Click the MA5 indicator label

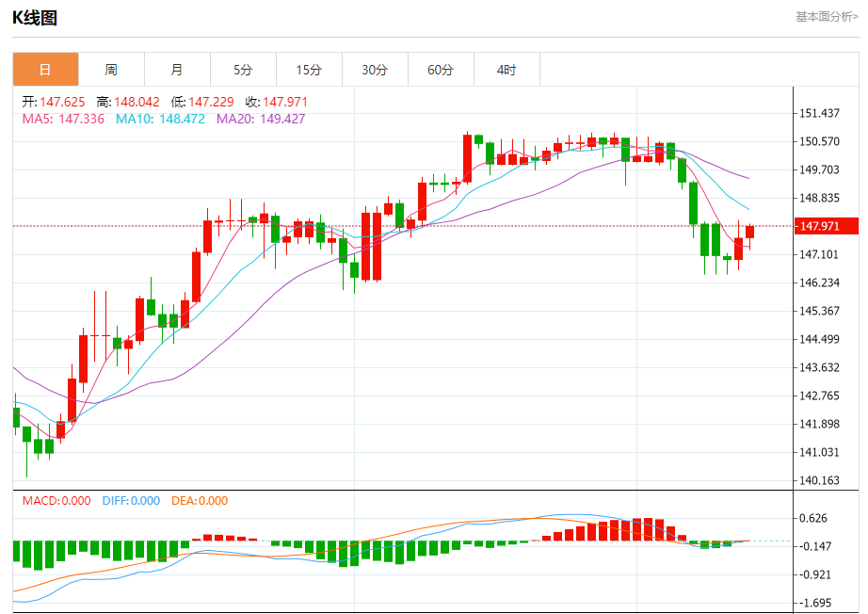[x=64, y=119]
